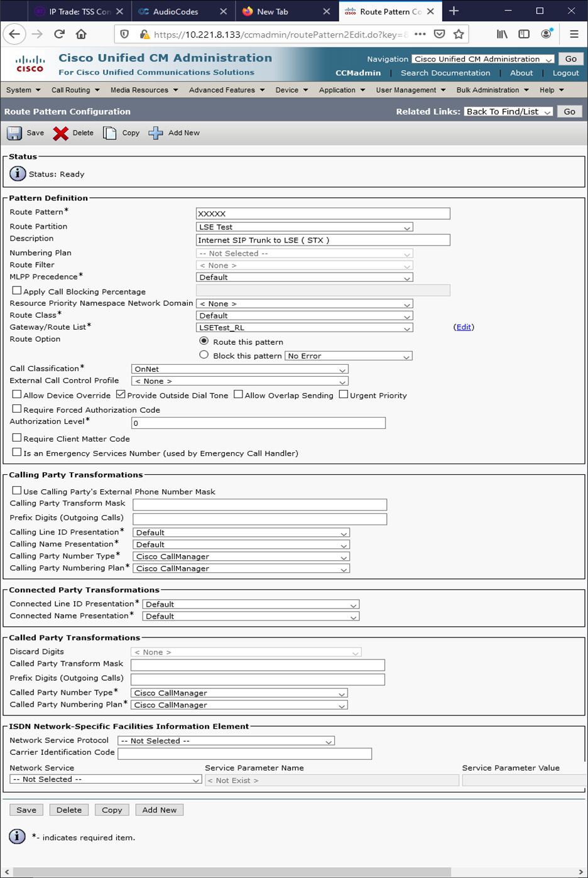Click the Logout link

[565, 73]
